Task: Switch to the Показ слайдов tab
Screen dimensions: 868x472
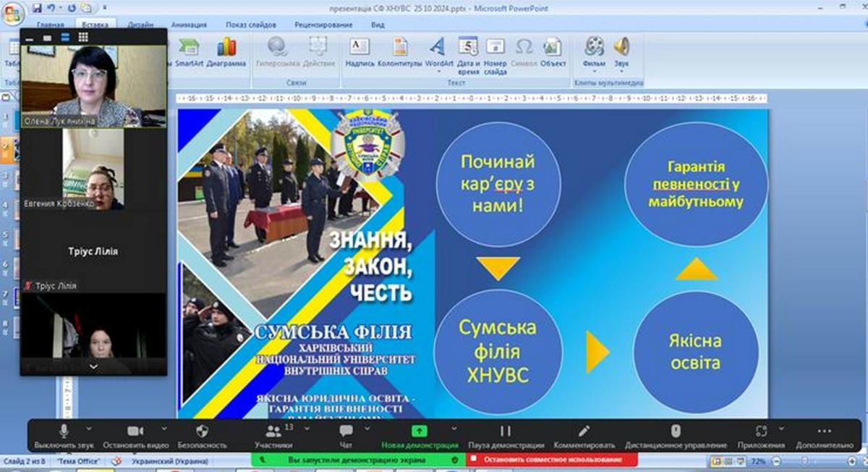Action: pos(251,25)
